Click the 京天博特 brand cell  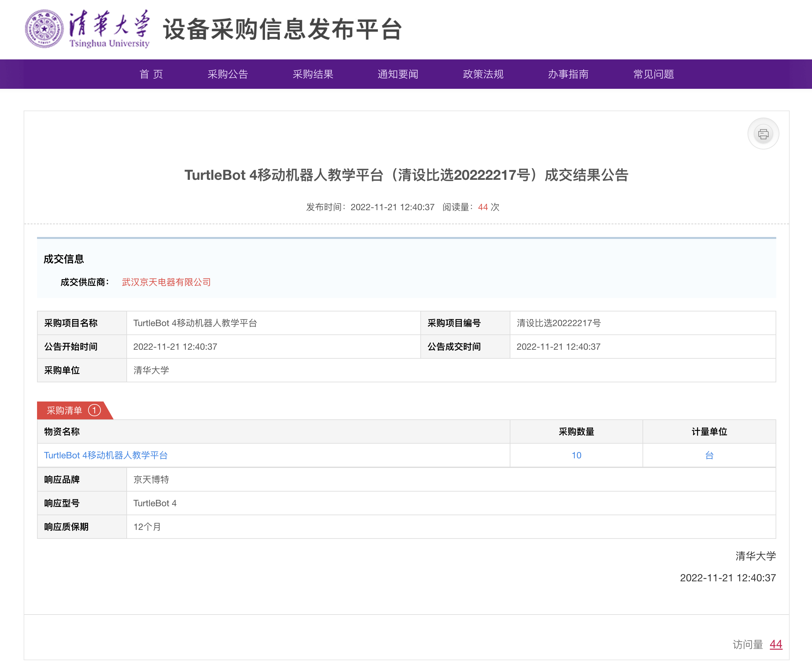pyautogui.click(x=451, y=480)
